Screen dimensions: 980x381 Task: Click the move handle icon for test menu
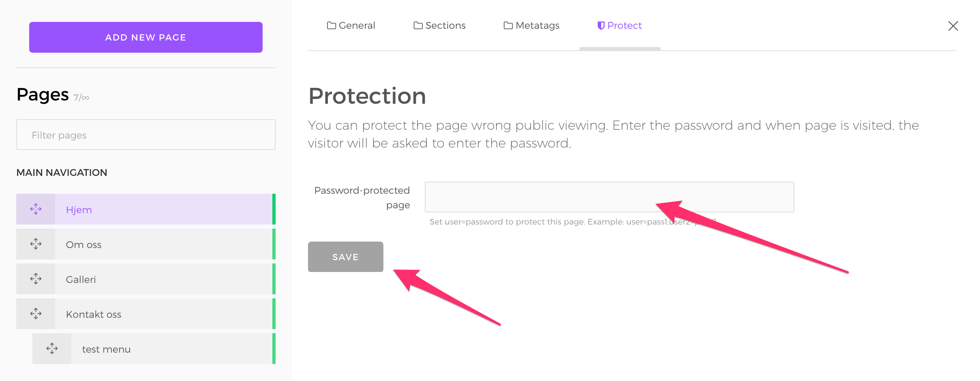click(52, 349)
